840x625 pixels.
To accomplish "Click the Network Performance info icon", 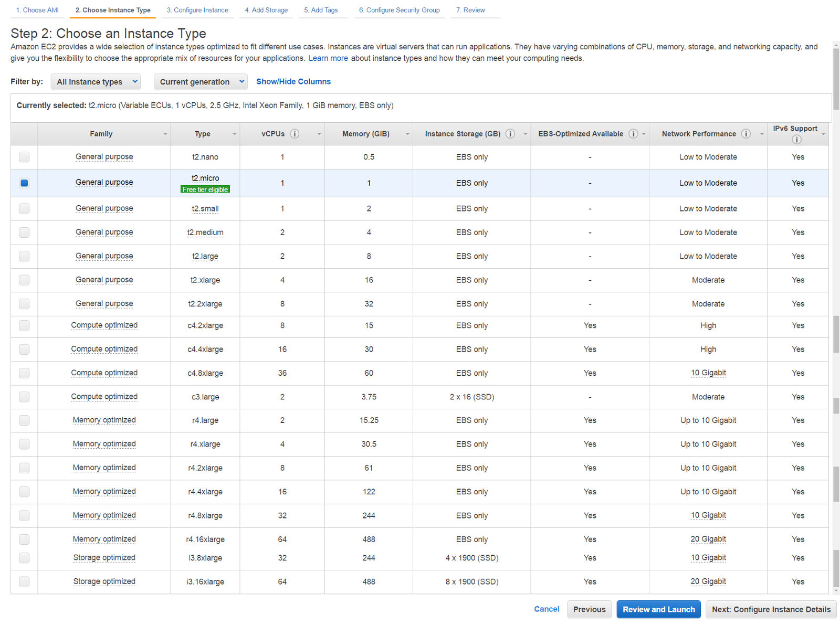I will (x=745, y=134).
